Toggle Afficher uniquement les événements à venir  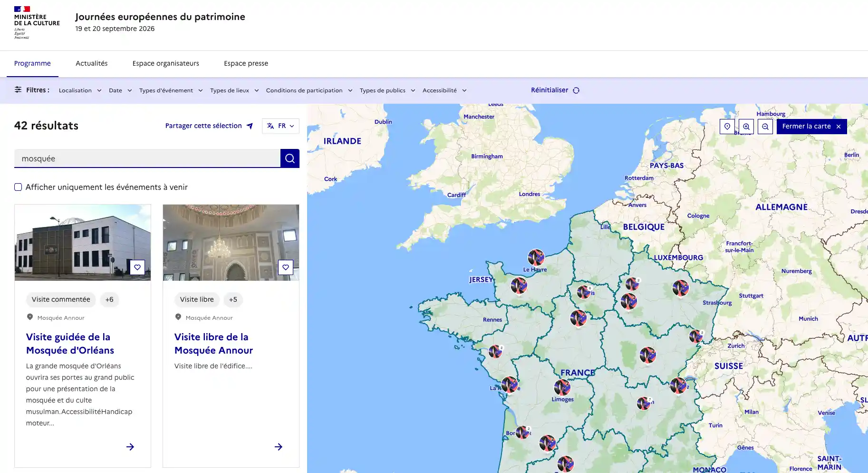click(18, 187)
